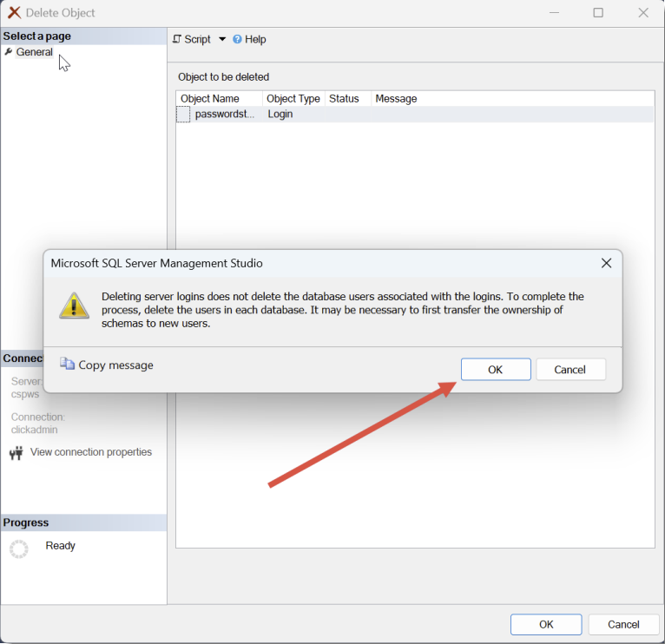Screen dimensions: 665x644
Task: Confirm the warning dialog with OK
Action: (496, 369)
